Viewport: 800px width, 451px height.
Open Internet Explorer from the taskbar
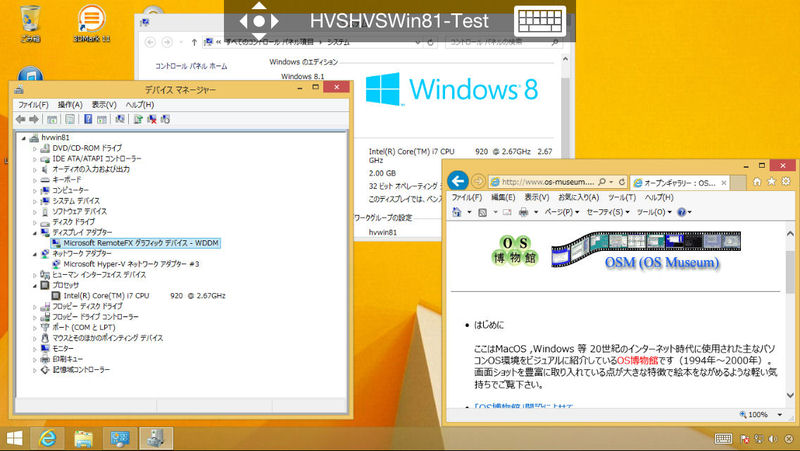[x=48, y=438]
